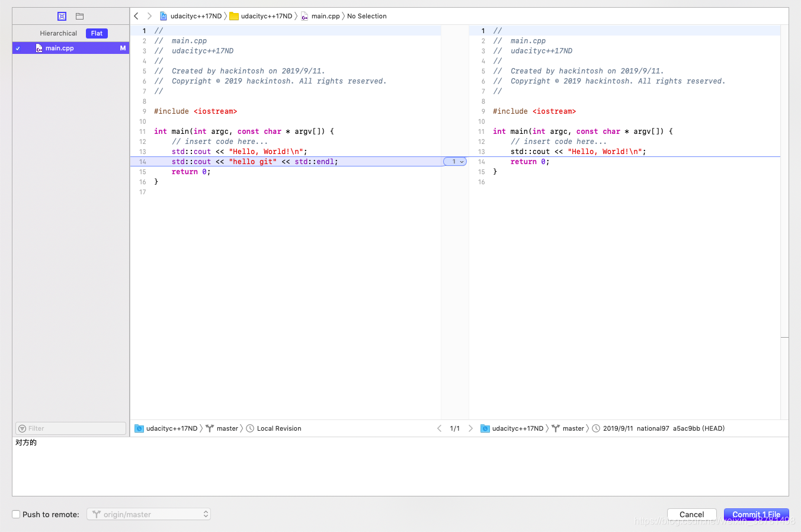Click Commit 1 File button
This screenshot has width=801, height=532.
point(757,514)
